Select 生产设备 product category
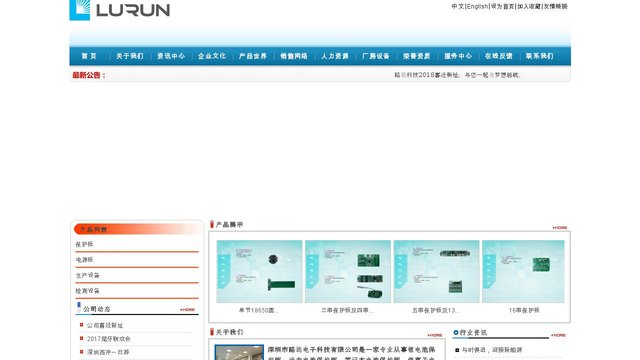Screen dimensions: 640x360 (87, 275)
